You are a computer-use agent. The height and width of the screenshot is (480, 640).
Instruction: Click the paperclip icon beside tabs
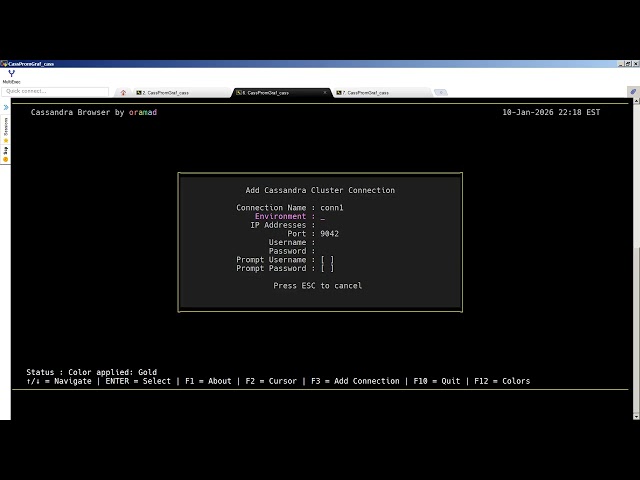633,92
